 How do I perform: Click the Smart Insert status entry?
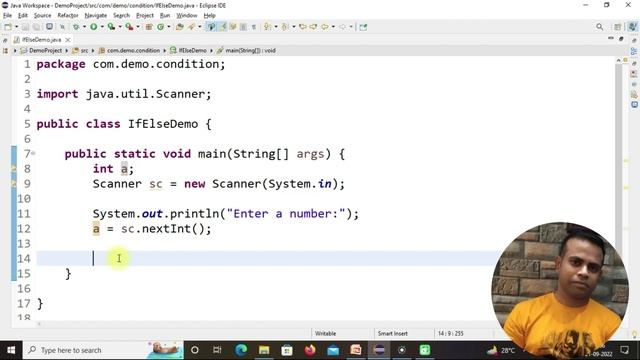point(393,333)
